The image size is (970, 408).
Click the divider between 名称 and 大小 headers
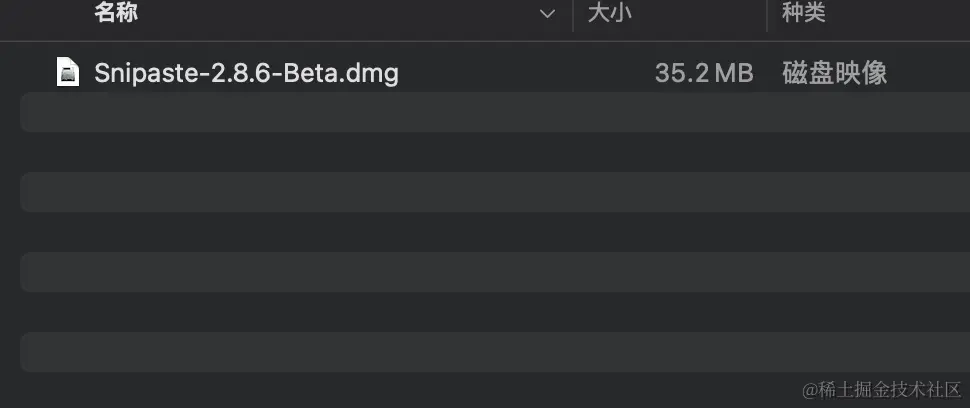[x=572, y=14]
